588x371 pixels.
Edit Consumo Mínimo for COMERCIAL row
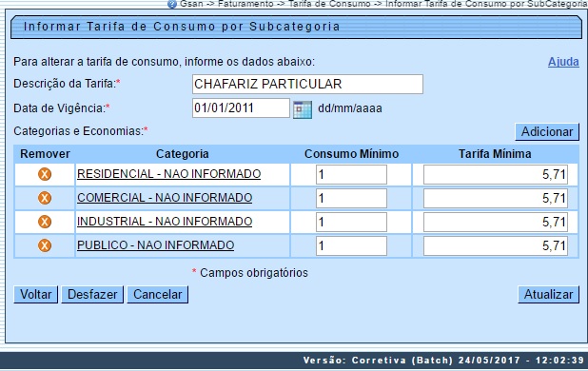[351, 198]
